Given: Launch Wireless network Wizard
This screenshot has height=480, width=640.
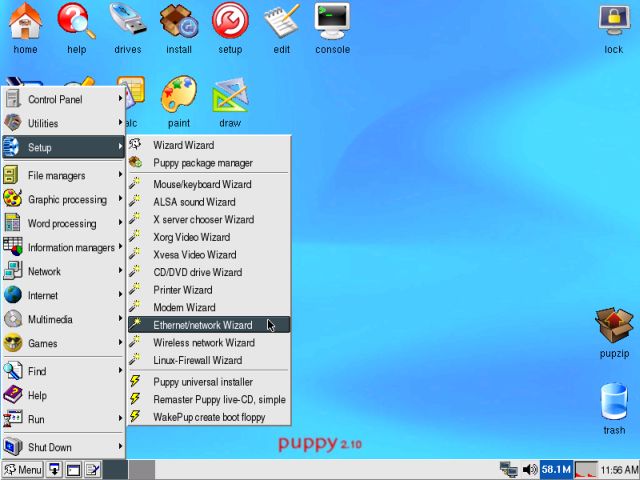Looking at the screenshot, I should pos(209,342).
